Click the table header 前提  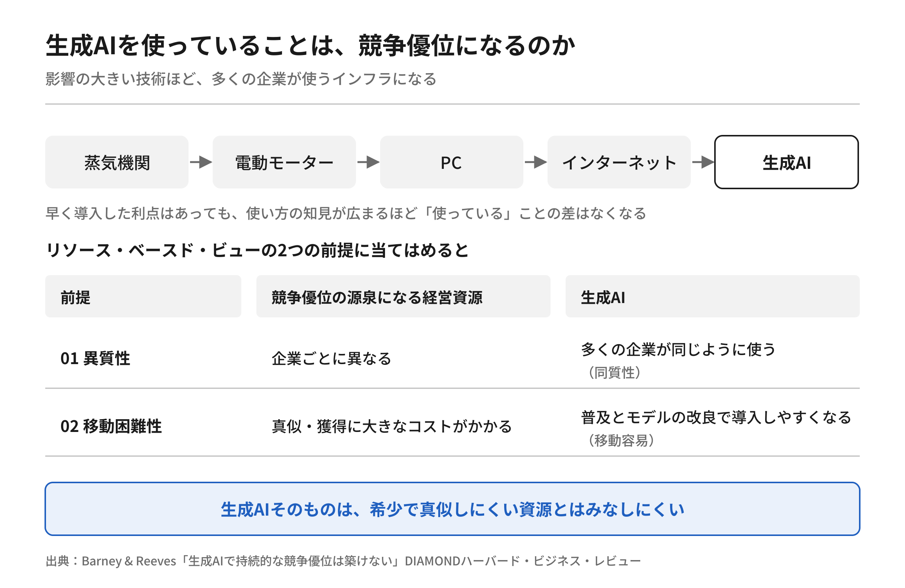point(143,297)
